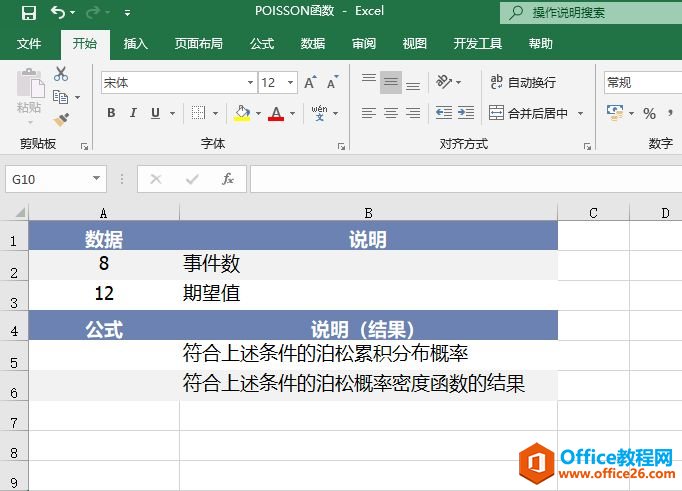Click the Redo arrow icon
682x491 pixels.
pyautogui.click(x=92, y=13)
